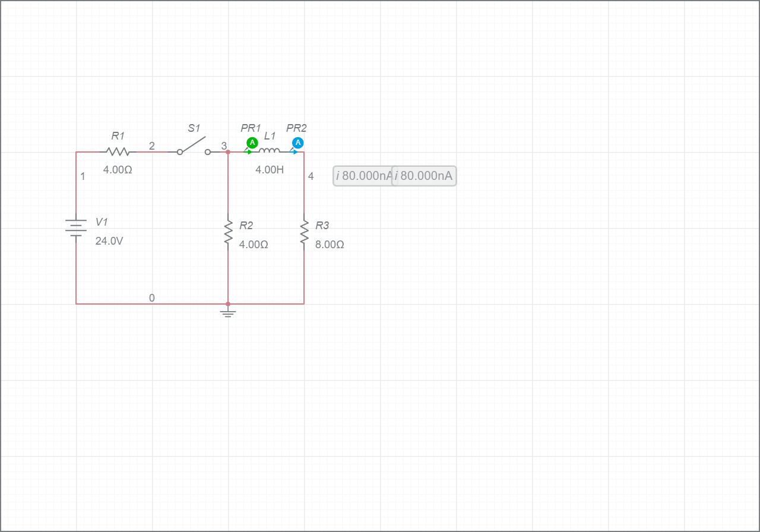Click the 8.00Ω value of R3
Image resolution: width=760 pixels, height=532 pixels.
click(x=330, y=245)
